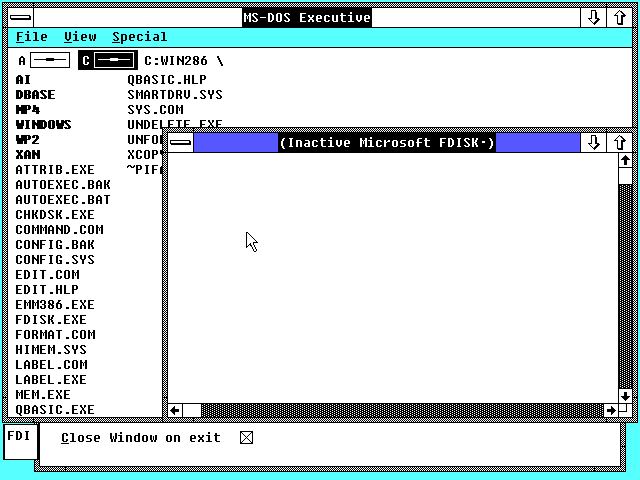The image size is (640, 480).
Task: Select file SYS.COM
Action: (155, 110)
